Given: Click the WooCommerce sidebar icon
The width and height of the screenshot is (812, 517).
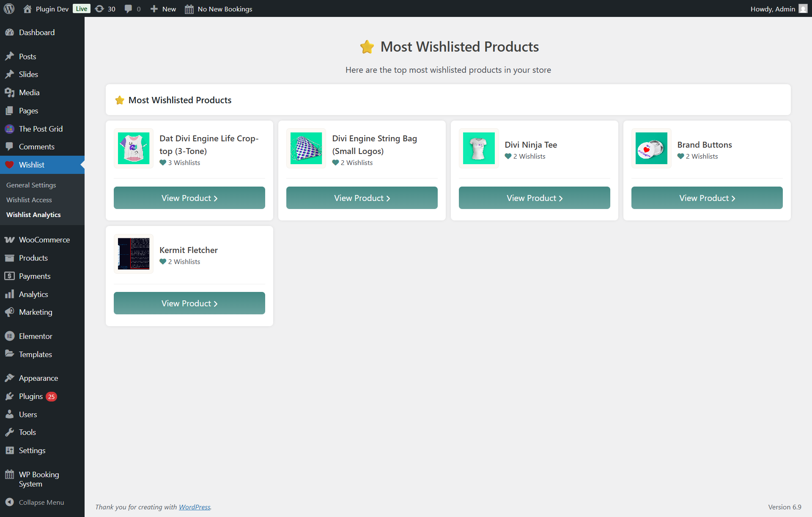Looking at the screenshot, I should 9,240.
